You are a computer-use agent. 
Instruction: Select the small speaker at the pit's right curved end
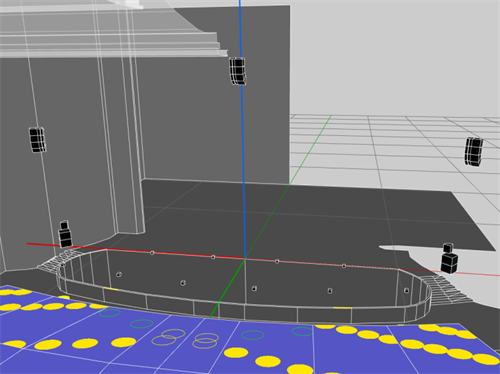point(406,290)
